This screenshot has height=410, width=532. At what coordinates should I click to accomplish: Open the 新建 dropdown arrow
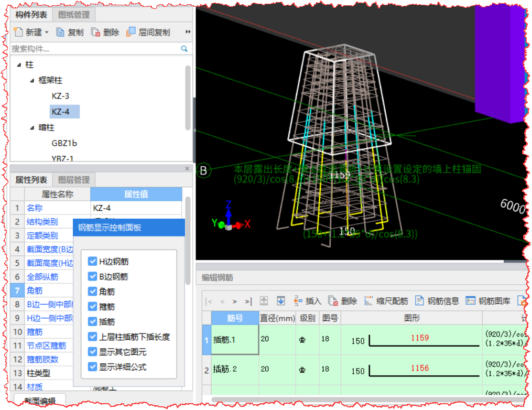pos(47,32)
